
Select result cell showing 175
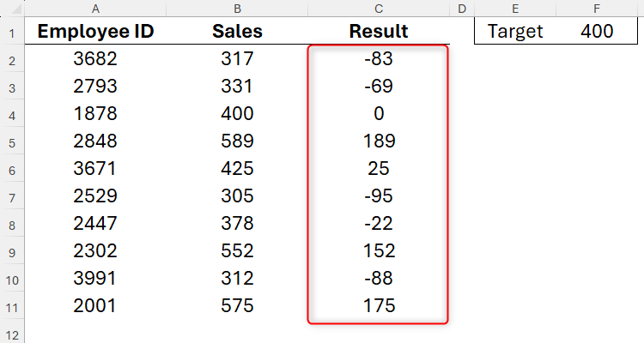379,305
